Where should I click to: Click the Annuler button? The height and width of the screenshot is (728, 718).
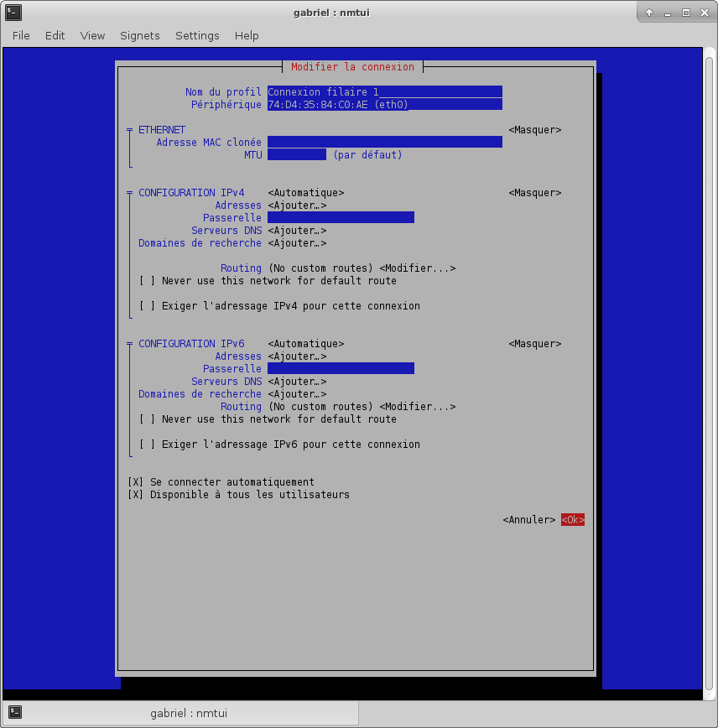click(529, 519)
